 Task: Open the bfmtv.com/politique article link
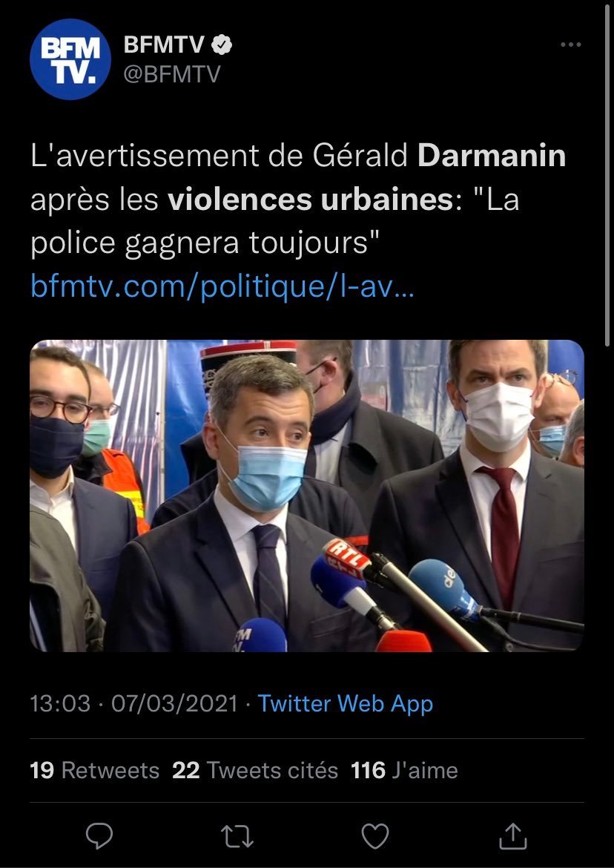[222, 286]
